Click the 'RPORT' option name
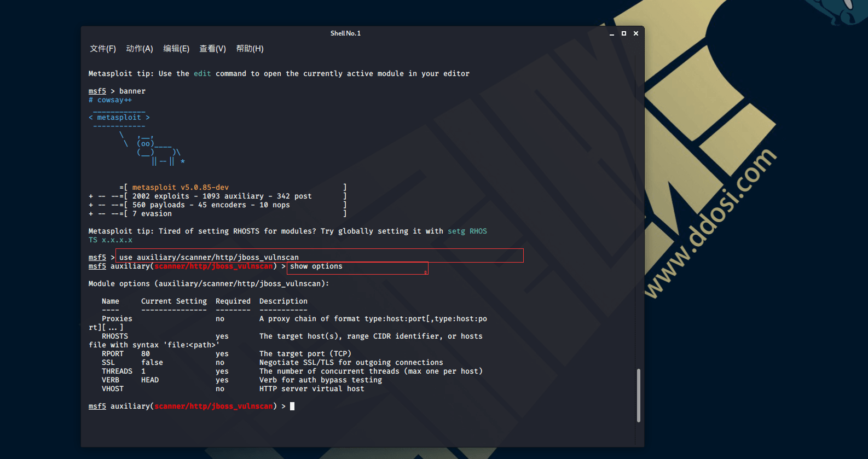 click(x=113, y=354)
